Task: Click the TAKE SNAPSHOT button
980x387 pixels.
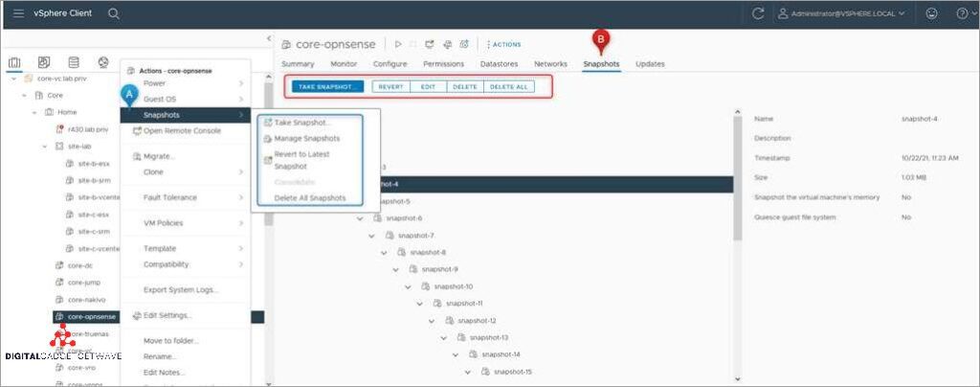Action: point(327,86)
